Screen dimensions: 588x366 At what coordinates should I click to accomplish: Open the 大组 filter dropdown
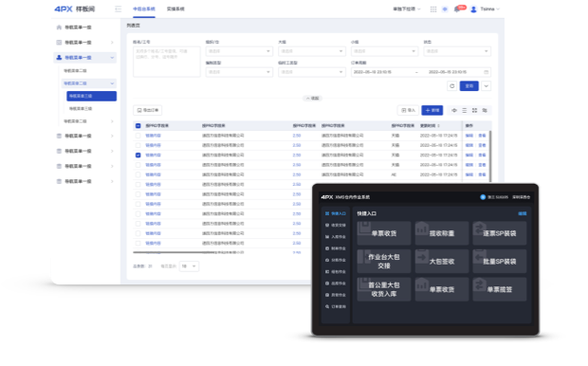(312, 51)
